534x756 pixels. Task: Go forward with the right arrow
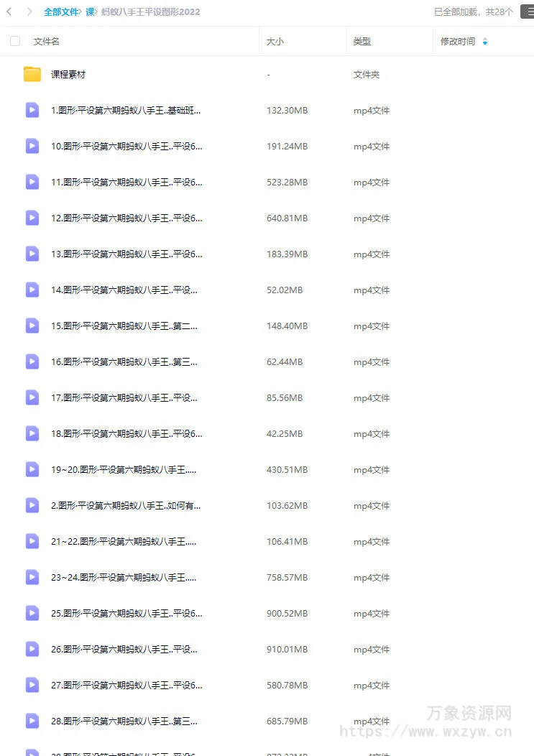(29, 11)
